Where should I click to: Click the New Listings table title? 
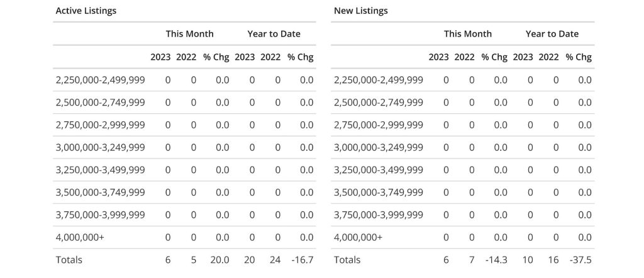click(360, 11)
